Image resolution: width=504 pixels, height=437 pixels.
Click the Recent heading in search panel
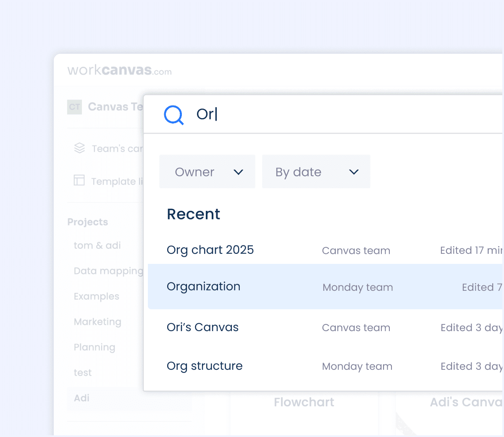point(194,214)
